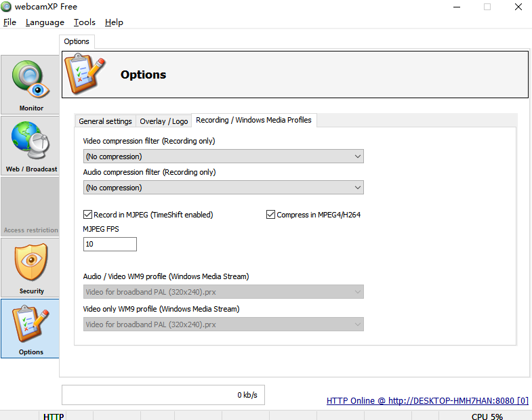Open the Help menu
The width and height of the screenshot is (532, 420).
tap(114, 22)
